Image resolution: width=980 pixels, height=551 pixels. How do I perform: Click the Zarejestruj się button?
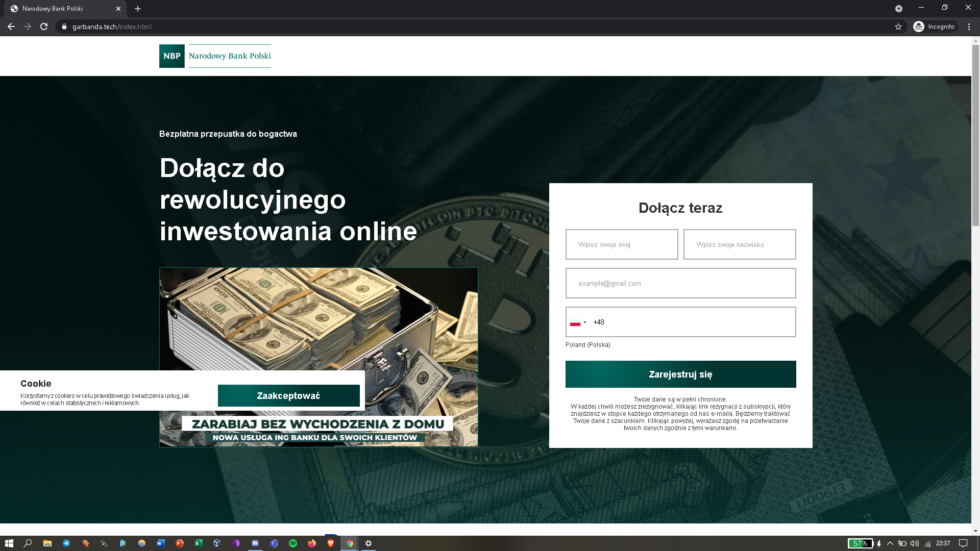click(680, 374)
